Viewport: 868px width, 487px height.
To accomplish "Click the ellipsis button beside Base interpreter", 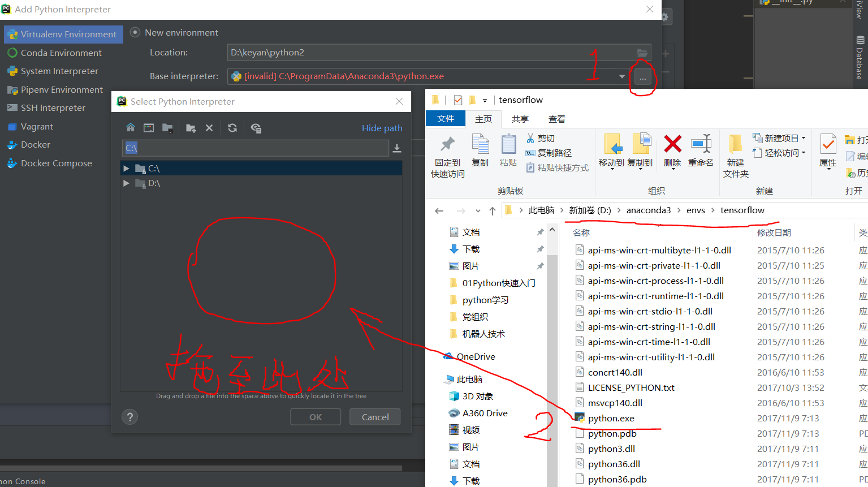I will tap(643, 77).
